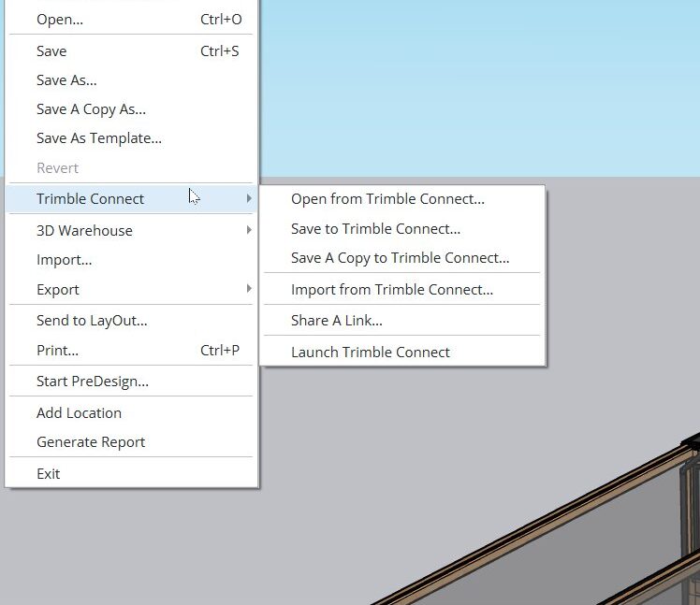Open the Export menu item
Screen dimensions: 700x605
coord(131,290)
